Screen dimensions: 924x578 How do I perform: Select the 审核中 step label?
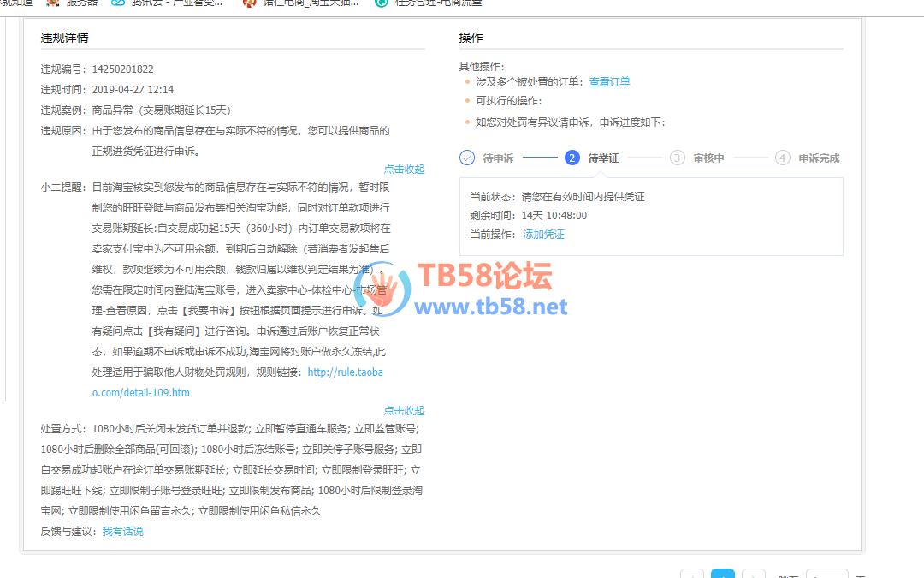point(708,158)
